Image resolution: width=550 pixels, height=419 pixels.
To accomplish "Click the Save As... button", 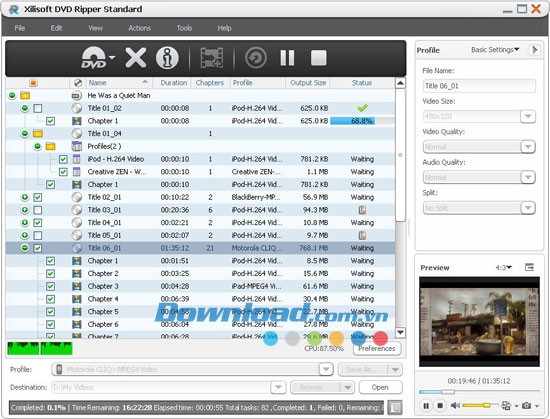I will pos(363,370).
